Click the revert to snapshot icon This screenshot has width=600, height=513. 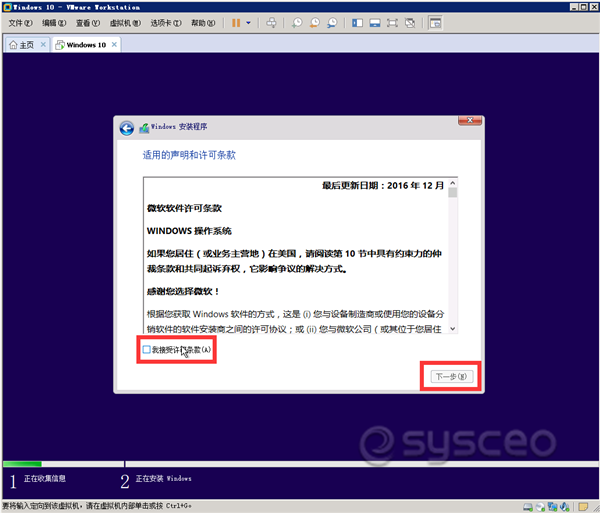(x=315, y=23)
